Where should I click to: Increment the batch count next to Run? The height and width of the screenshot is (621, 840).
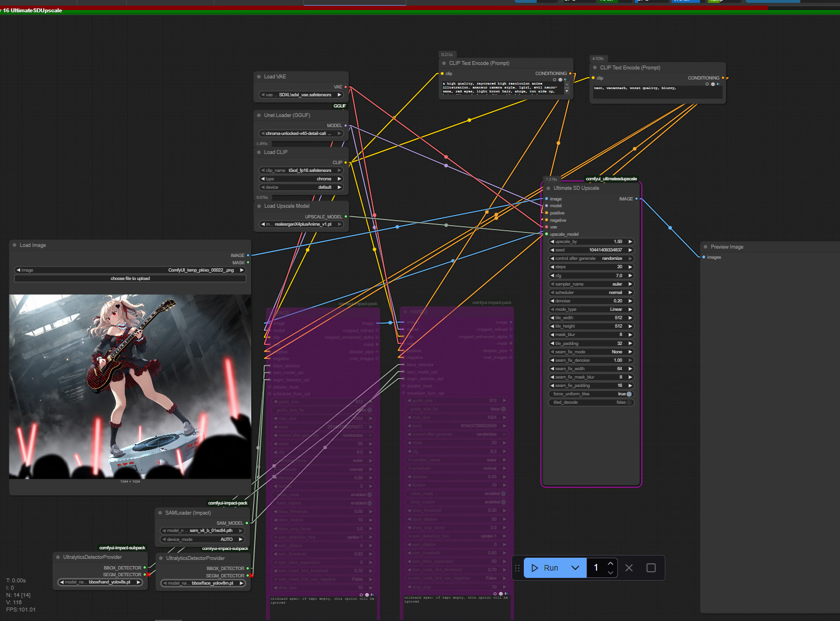click(611, 563)
